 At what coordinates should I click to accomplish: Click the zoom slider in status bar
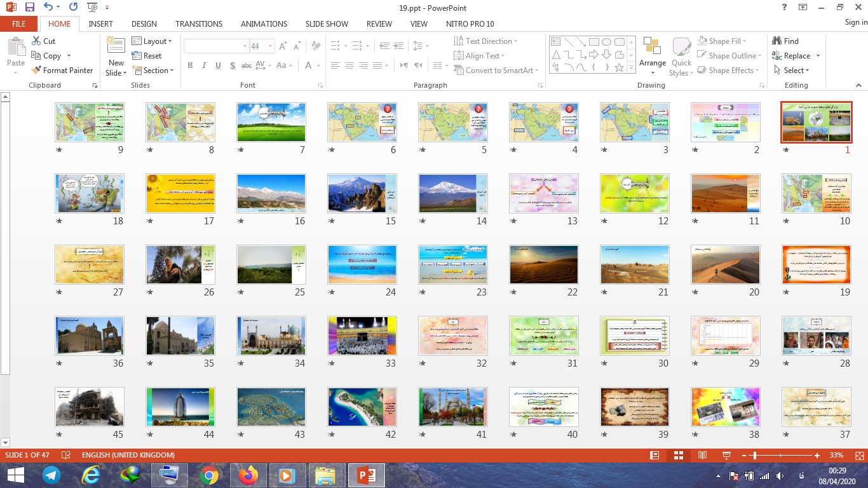[754, 456]
